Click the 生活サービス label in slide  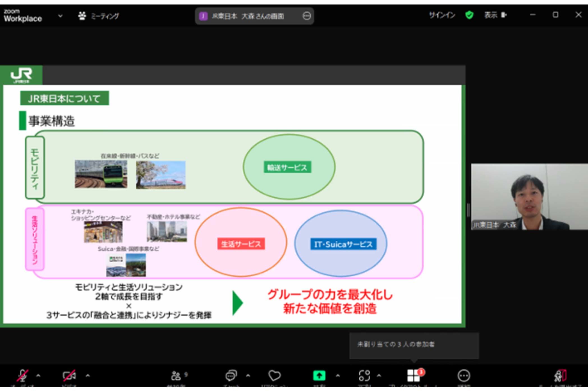click(241, 244)
